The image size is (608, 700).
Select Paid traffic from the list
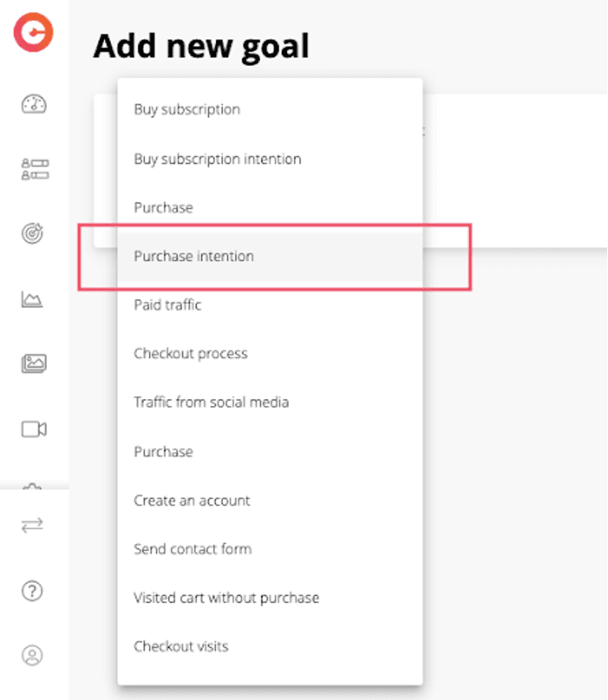[x=270, y=304]
